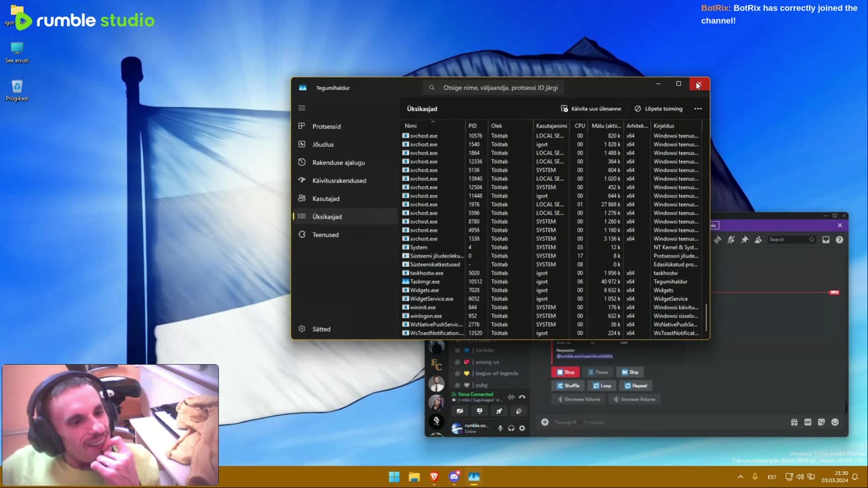Select Käivitusrakendused in the sidebar

[x=339, y=181]
